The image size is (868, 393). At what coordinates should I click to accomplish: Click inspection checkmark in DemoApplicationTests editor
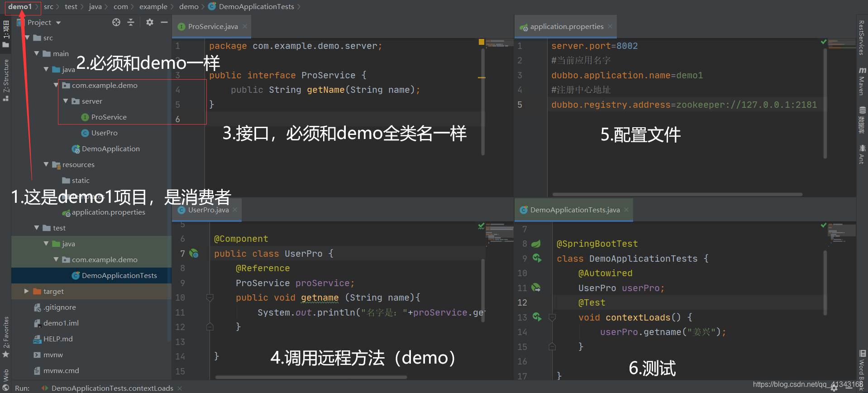pyautogui.click(x=824, y=225)
